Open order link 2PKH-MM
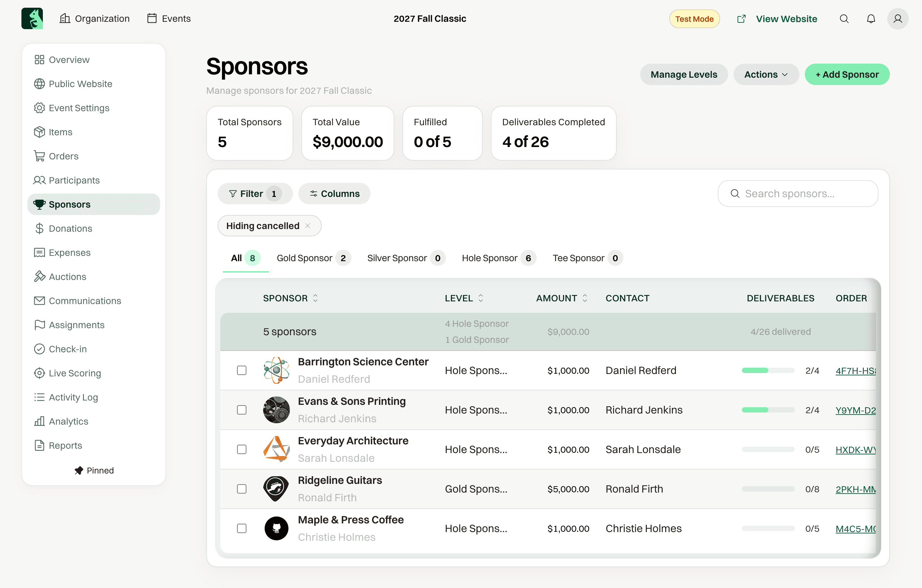Image resolution: width=922 pixels, height=588 pixels. tap(855, 490)
